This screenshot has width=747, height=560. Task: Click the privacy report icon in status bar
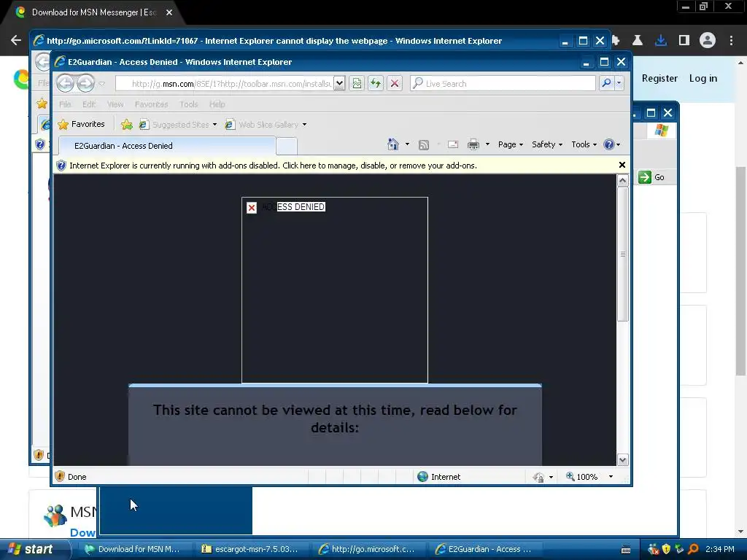pos(538,477)
